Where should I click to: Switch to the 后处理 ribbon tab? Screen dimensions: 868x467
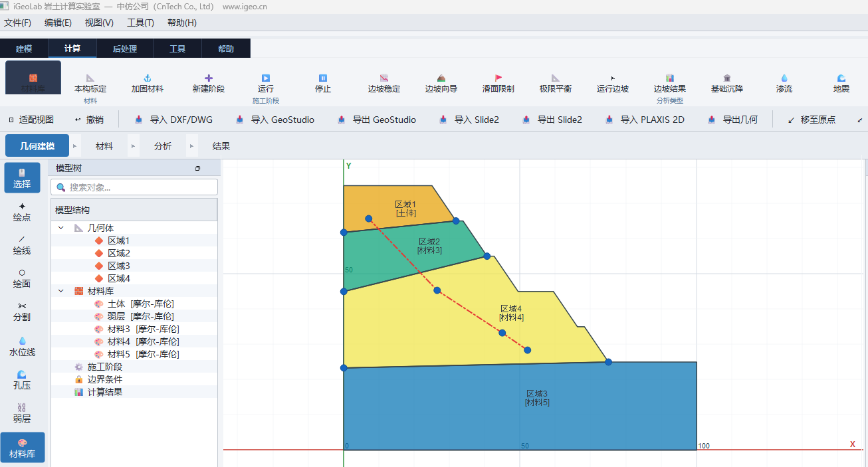coord(125,48)
